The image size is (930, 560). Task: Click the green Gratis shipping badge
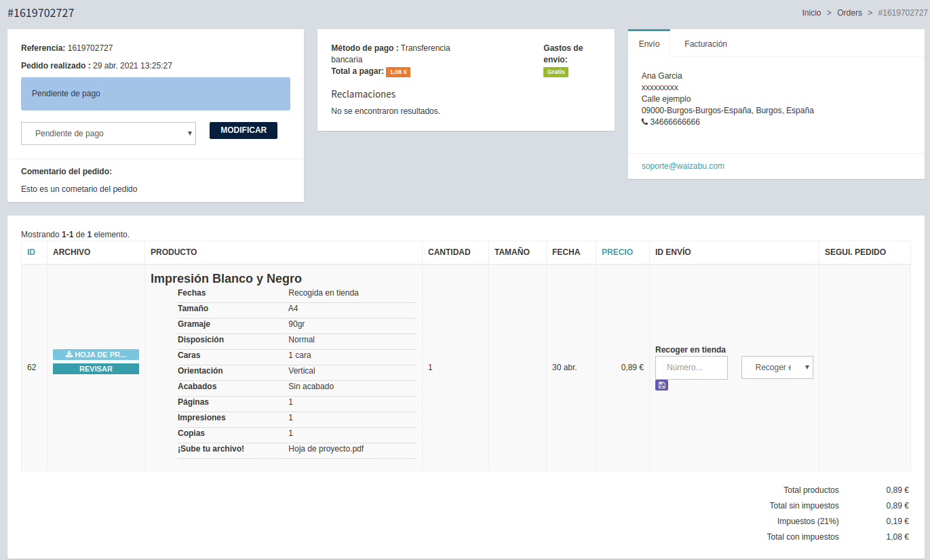(x=556, y=72)
